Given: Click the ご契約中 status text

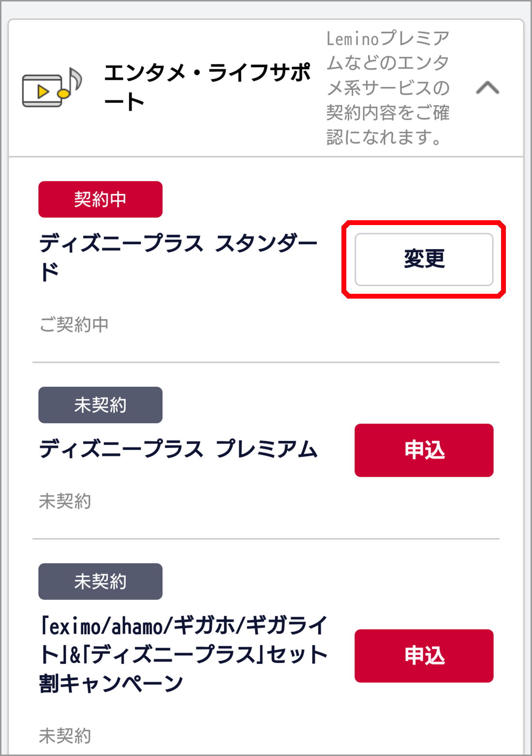Looking at the screenshot, I should (74, 324).
